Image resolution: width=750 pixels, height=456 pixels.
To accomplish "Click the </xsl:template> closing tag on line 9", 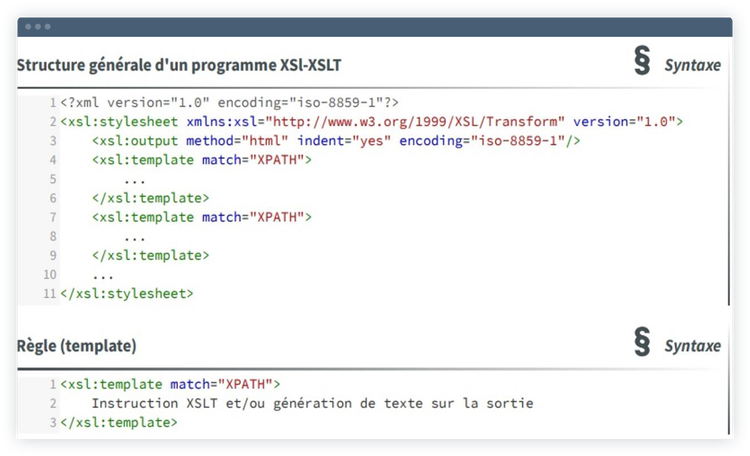I will (x=150, y=256).
